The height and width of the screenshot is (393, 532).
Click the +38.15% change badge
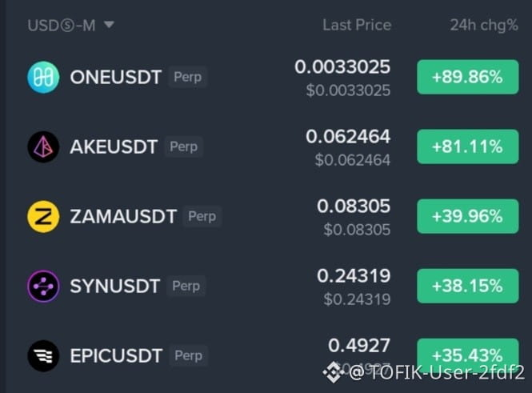(467, 286)
